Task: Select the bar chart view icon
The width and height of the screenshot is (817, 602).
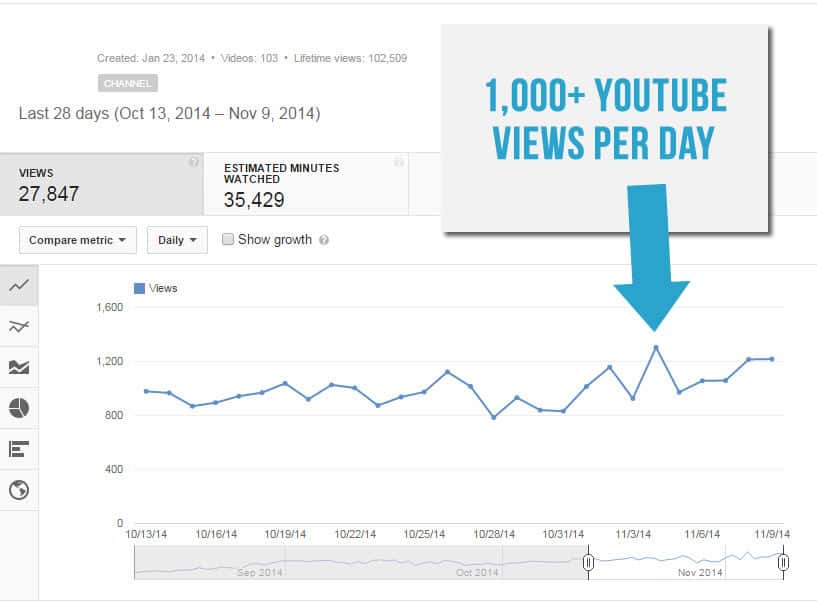Action: pos(19,449)
